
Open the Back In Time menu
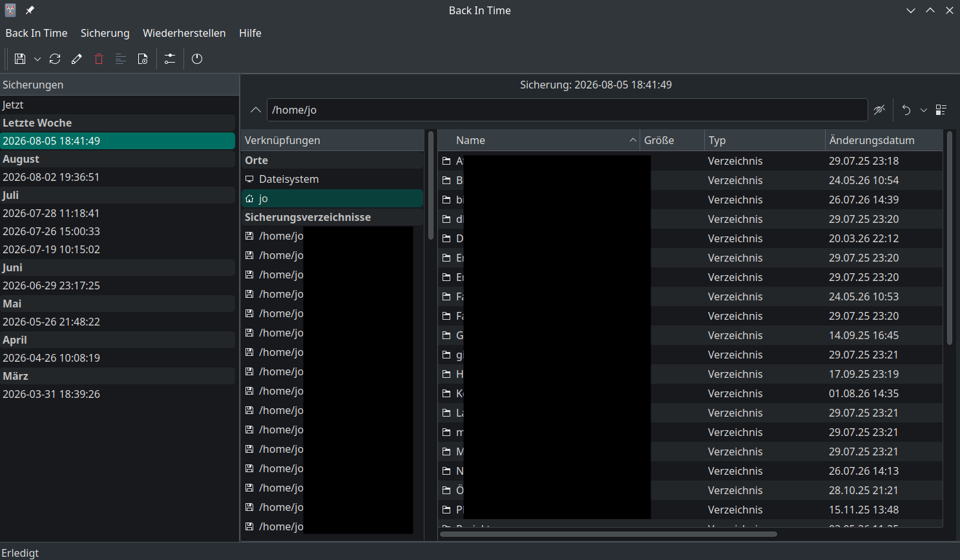tap(37, 33)
